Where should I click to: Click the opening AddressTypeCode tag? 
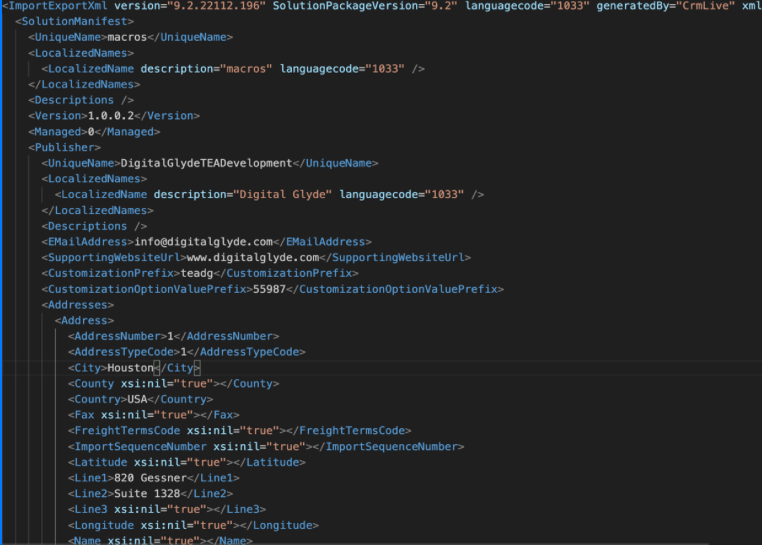click(x=124, y=352)
